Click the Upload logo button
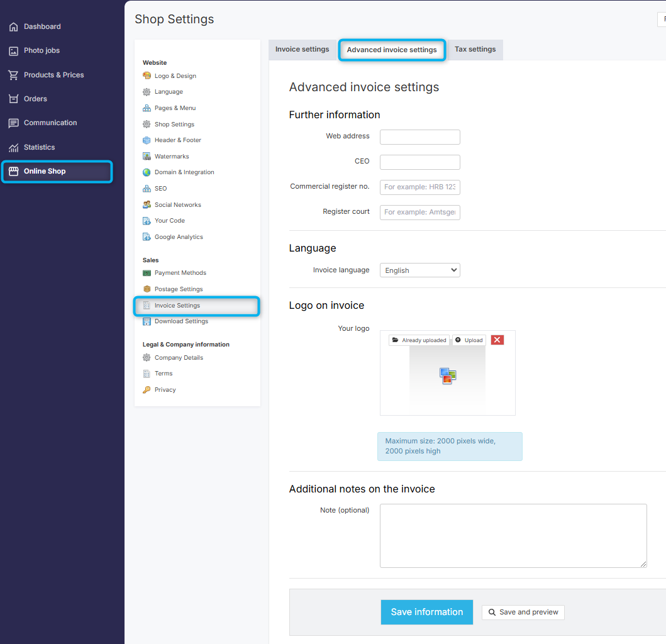Image resolution: width=666 pixels, height=644 pixels. point(469,340)
